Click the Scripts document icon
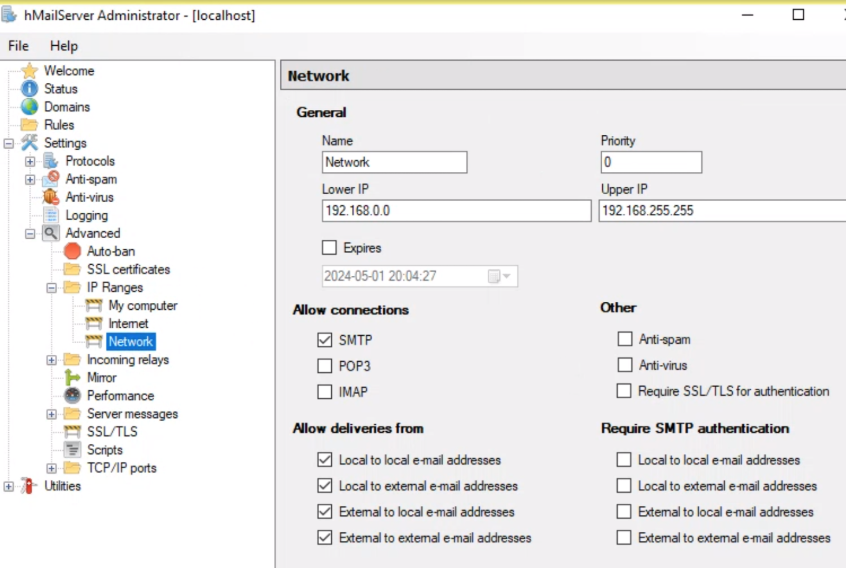Viewport: 846px width, 568px height. [x=72, y=449]
